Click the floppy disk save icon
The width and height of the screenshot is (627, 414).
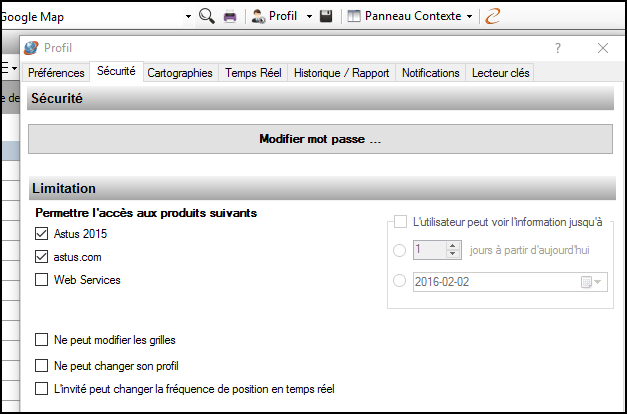pos(325,16)
